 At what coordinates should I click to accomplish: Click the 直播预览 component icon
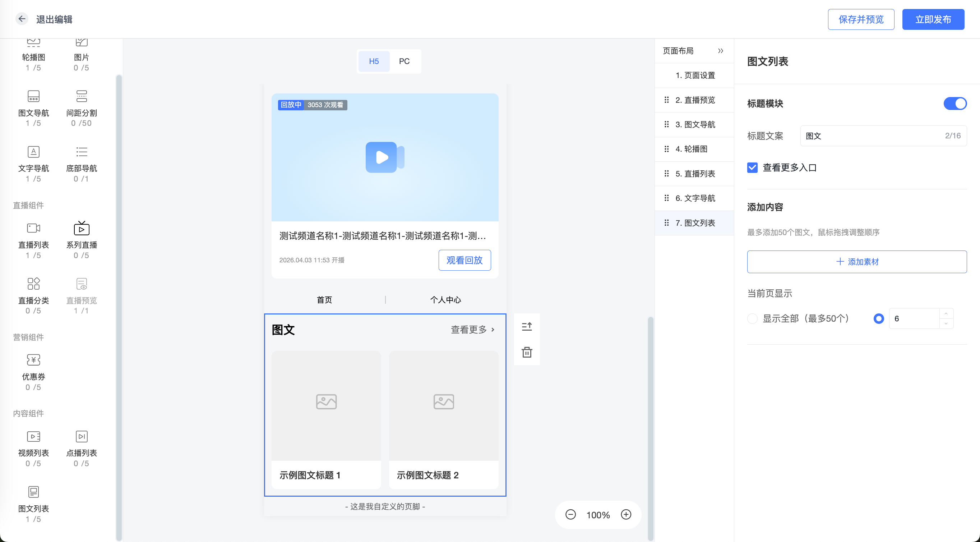tap(82, 284)
